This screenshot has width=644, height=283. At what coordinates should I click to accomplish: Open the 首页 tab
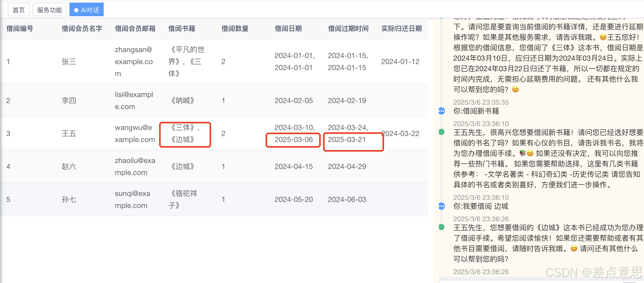click(19, 10)
